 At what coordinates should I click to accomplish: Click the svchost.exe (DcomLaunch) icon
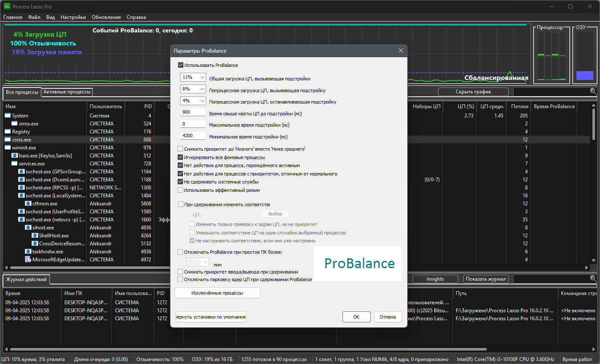(x=21, y=180)
